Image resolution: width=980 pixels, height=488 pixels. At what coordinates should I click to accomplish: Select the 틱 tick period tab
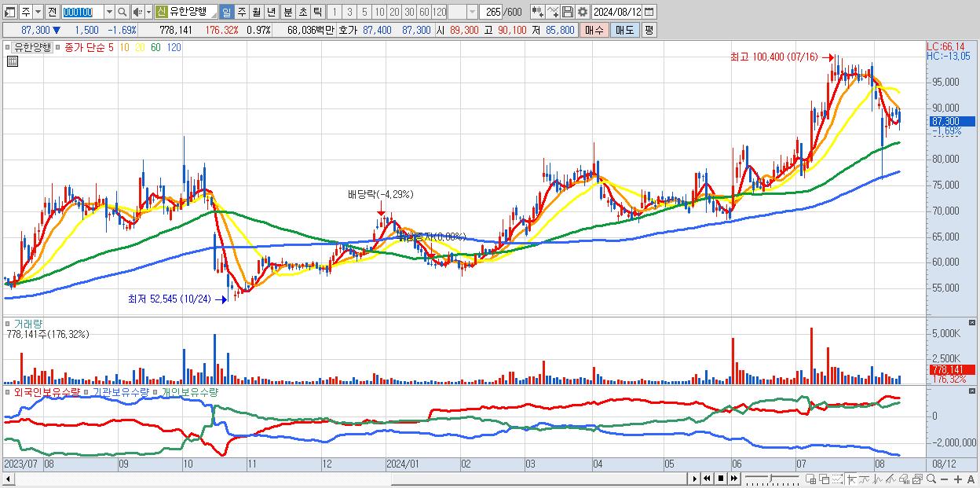317,12
